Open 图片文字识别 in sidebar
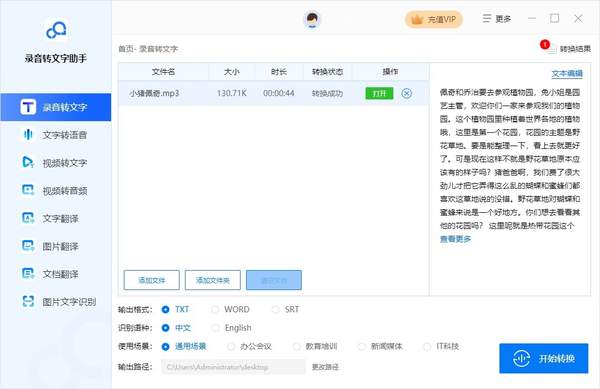Screen dimensions: 600x389 56,302
